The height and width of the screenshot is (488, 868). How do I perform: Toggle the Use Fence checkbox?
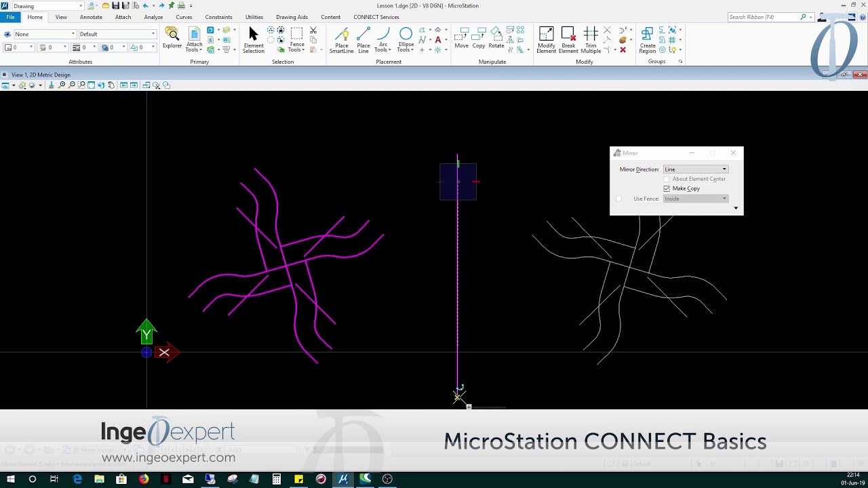618,199
